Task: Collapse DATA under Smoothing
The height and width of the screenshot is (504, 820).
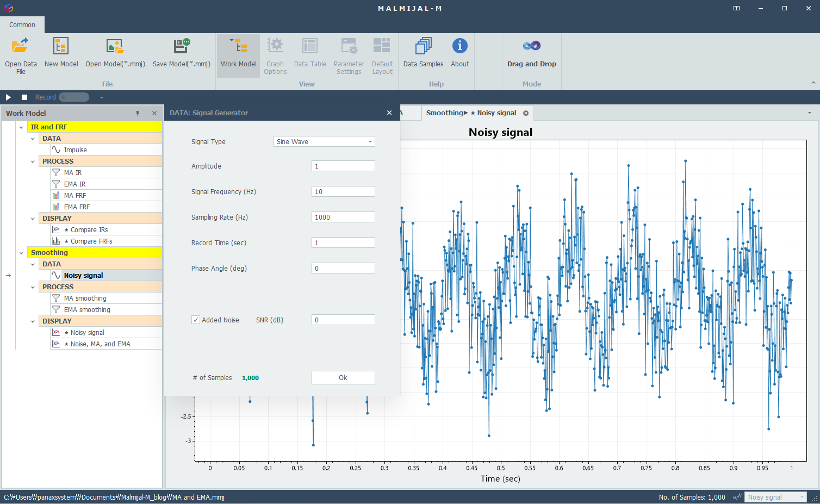Action: pyautogui.click(x=33, y=264)
